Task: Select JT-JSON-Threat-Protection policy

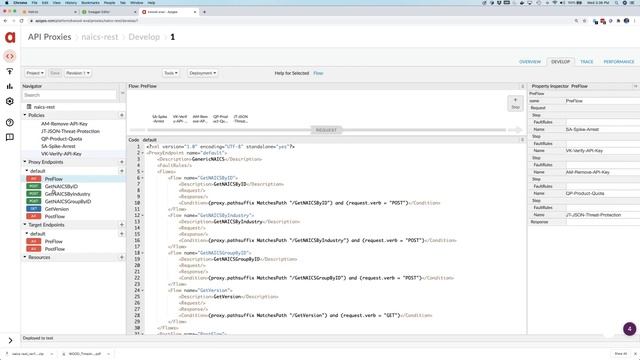Action: point(70,131)
